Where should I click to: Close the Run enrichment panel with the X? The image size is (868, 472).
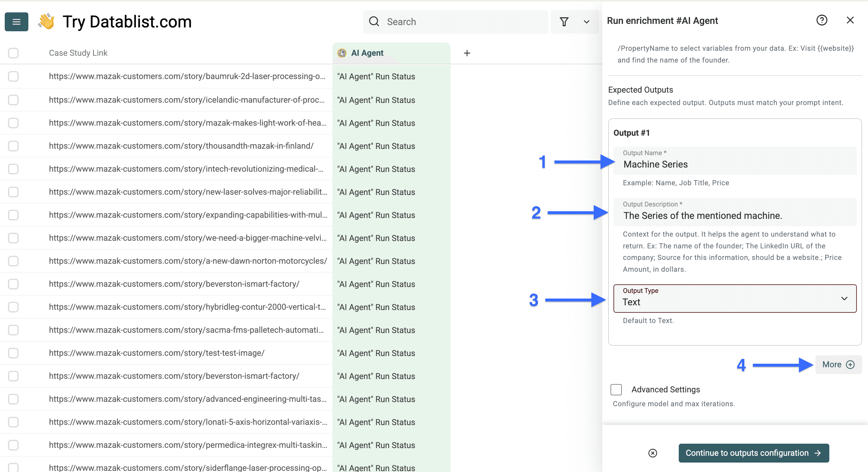pos(851,20)
